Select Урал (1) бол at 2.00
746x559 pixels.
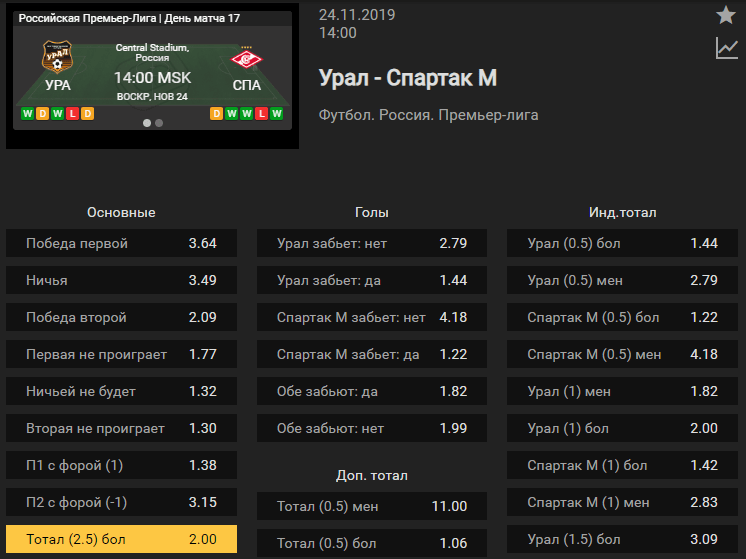pos(622,428)
